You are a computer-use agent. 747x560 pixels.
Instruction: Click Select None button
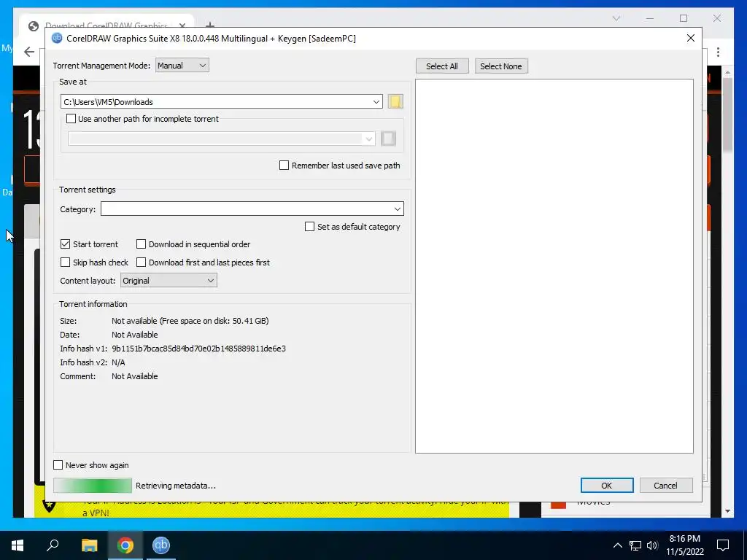500,66
